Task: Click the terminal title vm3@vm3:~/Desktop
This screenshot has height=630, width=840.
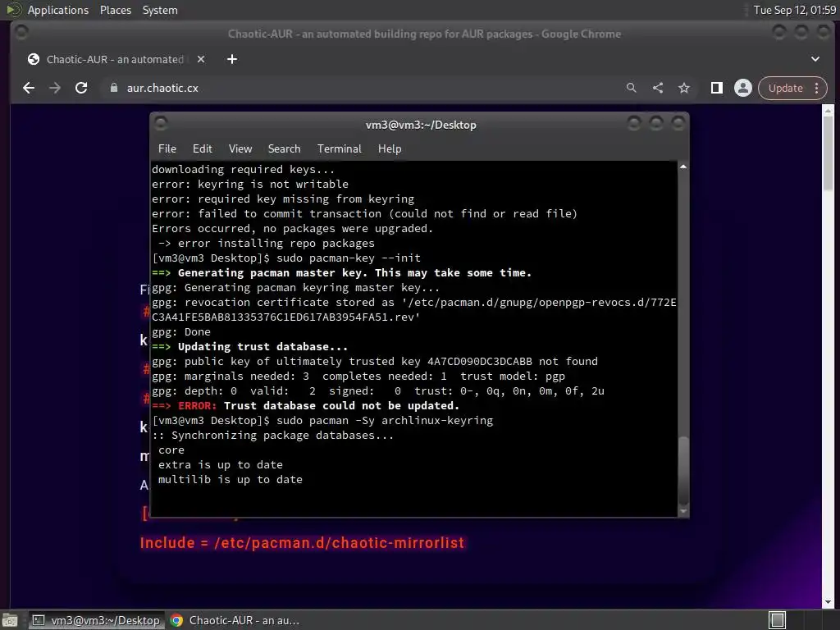Action: point(421,125)
